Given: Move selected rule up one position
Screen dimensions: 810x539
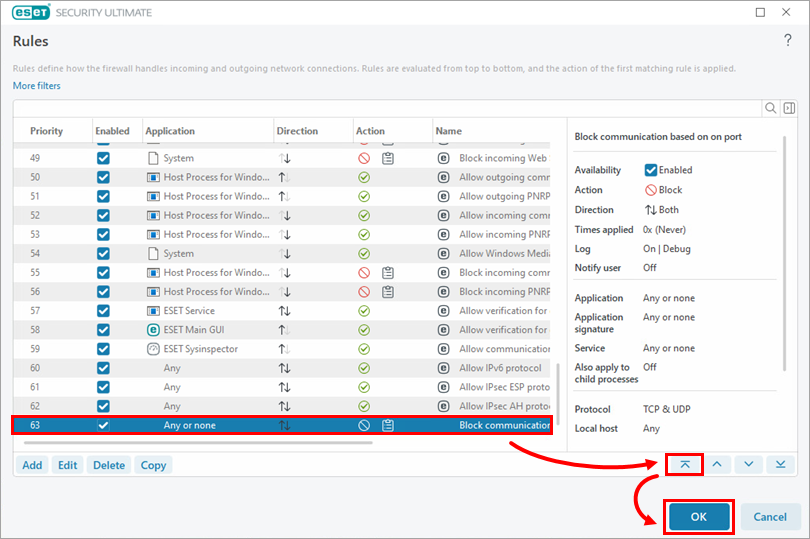Looking at the screenshot, I should coord(717,464).
